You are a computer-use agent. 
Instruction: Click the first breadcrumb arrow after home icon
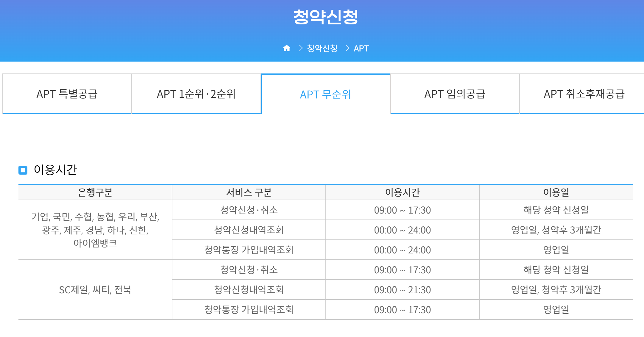pyautogui.click(x=300, y=48)
